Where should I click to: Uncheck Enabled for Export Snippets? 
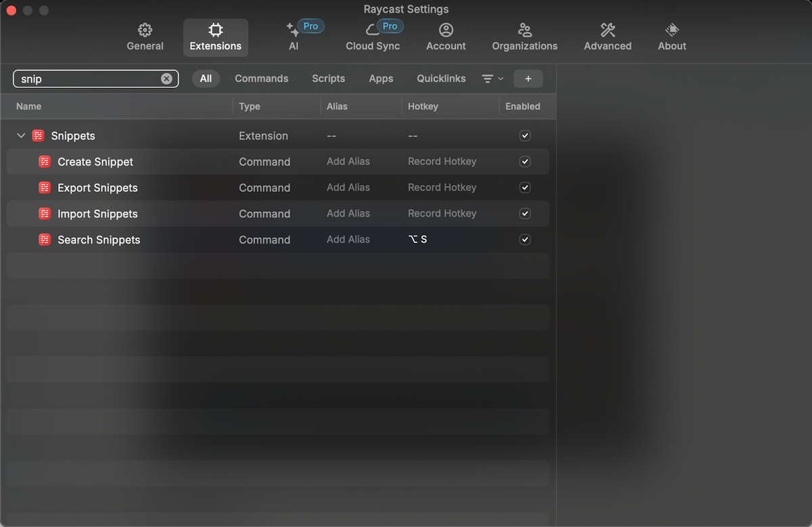tap(524, 187)
